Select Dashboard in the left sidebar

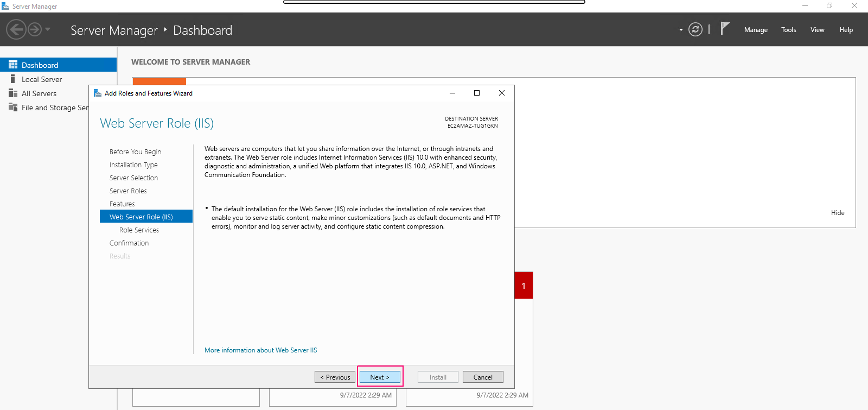[x=58, y=65]
